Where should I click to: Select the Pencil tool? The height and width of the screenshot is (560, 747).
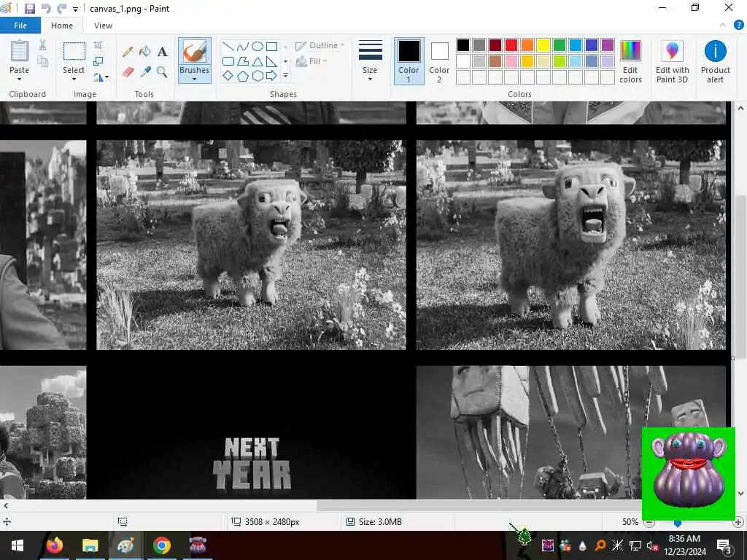128,52
